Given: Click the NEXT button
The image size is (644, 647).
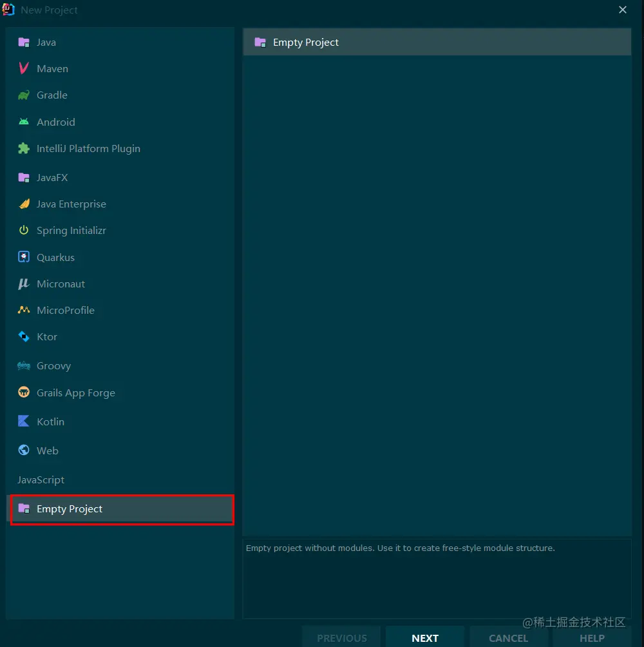Looking at the screenshot, I should click(x=425, y=638).
